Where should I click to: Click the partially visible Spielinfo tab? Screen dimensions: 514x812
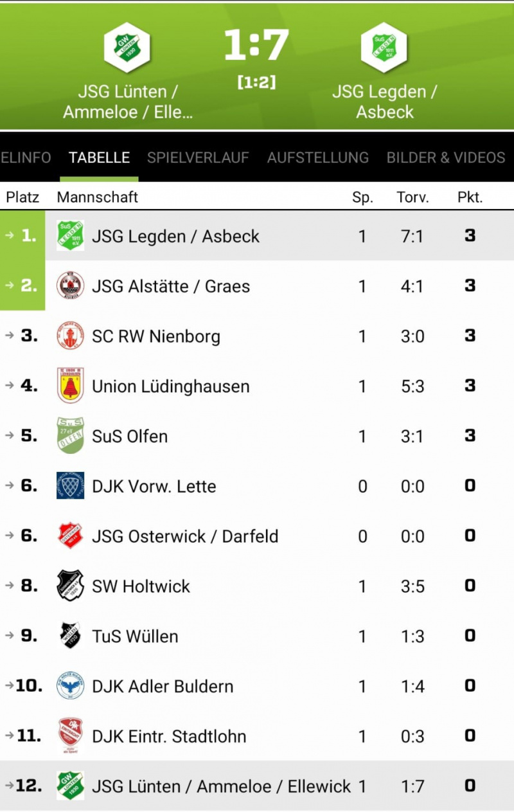[26, 158]
